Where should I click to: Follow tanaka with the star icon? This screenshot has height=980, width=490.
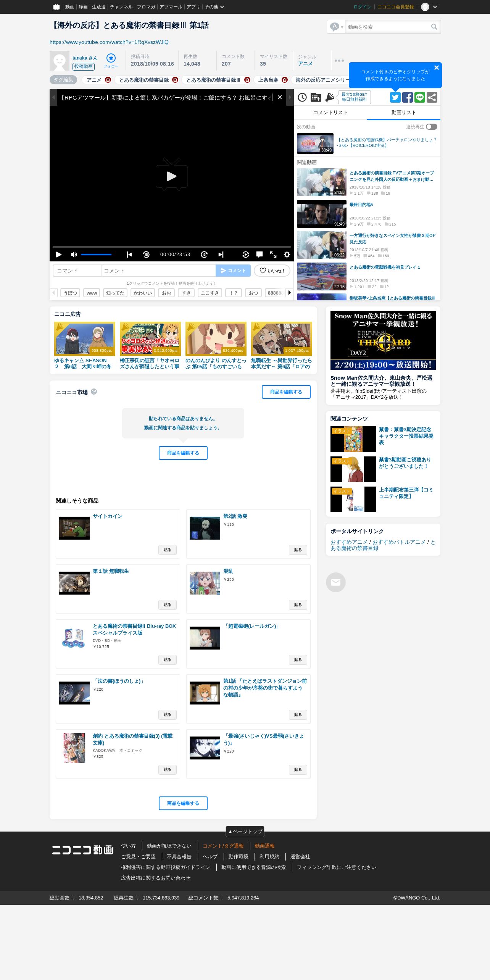[111, 58]
